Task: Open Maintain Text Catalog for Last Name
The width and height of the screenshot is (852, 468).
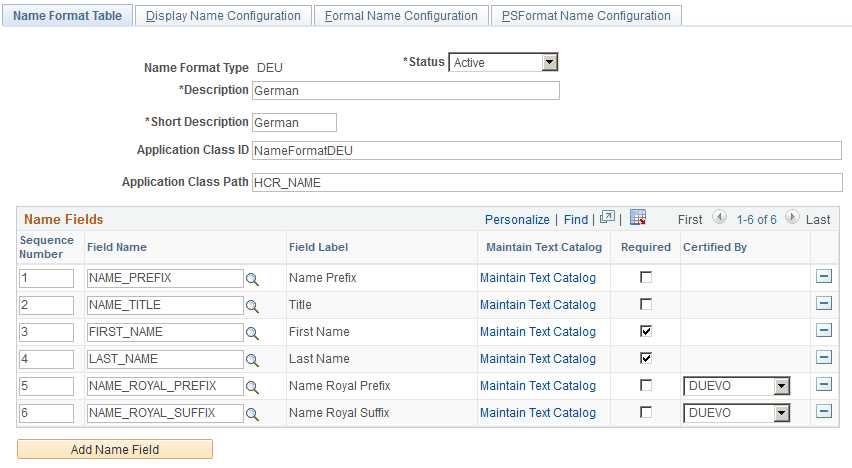Action: click(537, 359)
